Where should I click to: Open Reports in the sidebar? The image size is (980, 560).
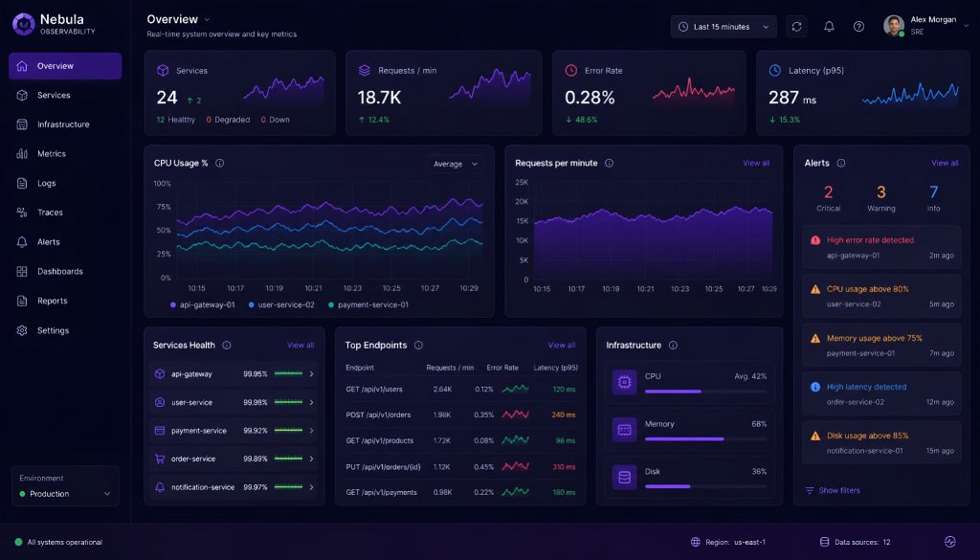click(65, 301)
